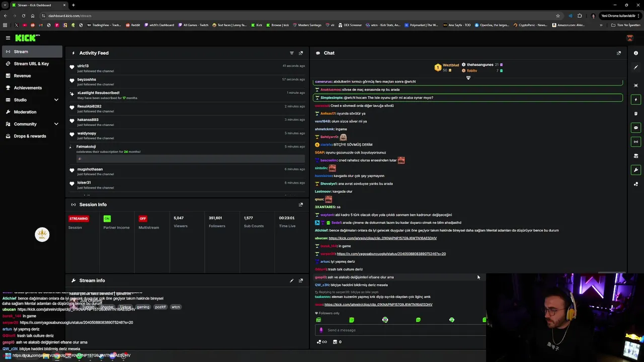
Task: Open sarper20's x.com status link
Action: pos(391,254)
